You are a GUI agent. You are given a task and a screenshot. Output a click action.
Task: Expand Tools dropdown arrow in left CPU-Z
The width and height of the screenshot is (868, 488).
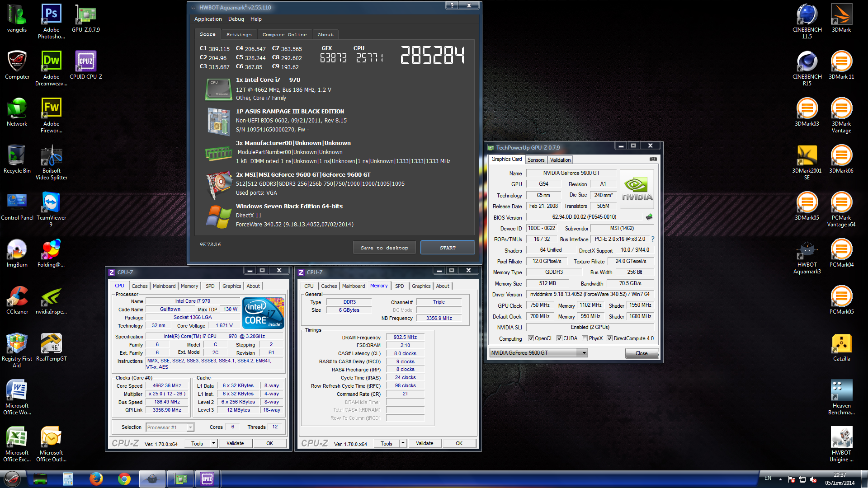[x=213, y=443]
